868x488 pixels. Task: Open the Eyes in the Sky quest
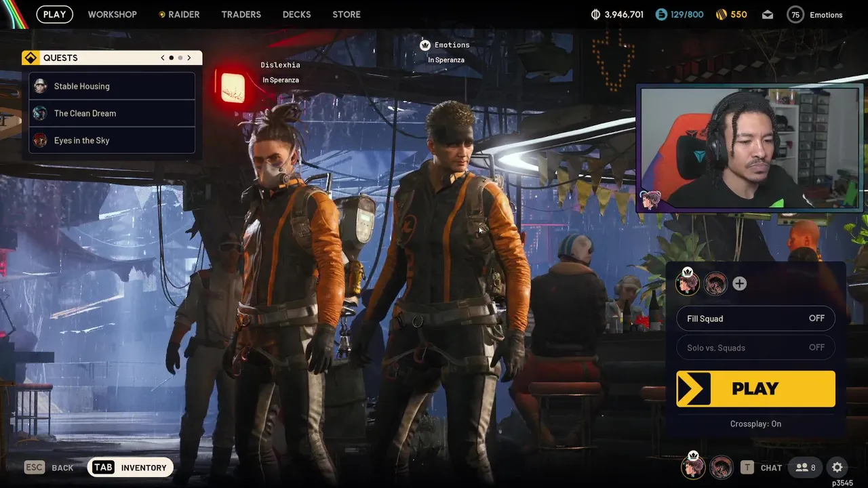(x=112, y=140)
